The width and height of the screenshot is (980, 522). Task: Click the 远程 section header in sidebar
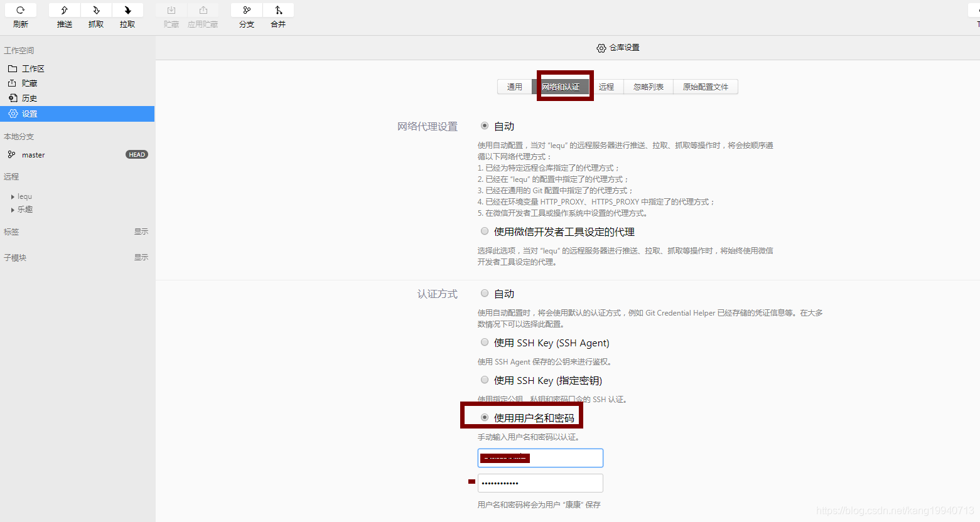click(11, 176)
